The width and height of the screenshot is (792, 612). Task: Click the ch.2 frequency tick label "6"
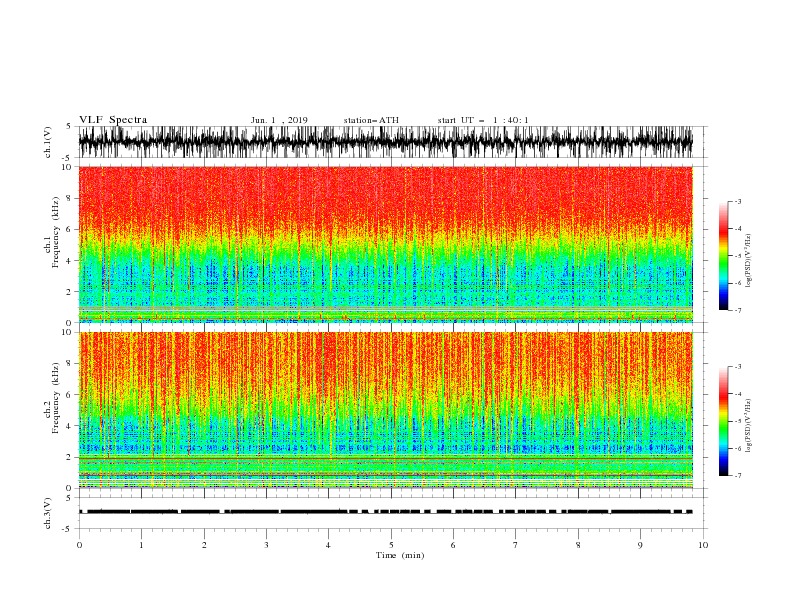tap(69, 395)
